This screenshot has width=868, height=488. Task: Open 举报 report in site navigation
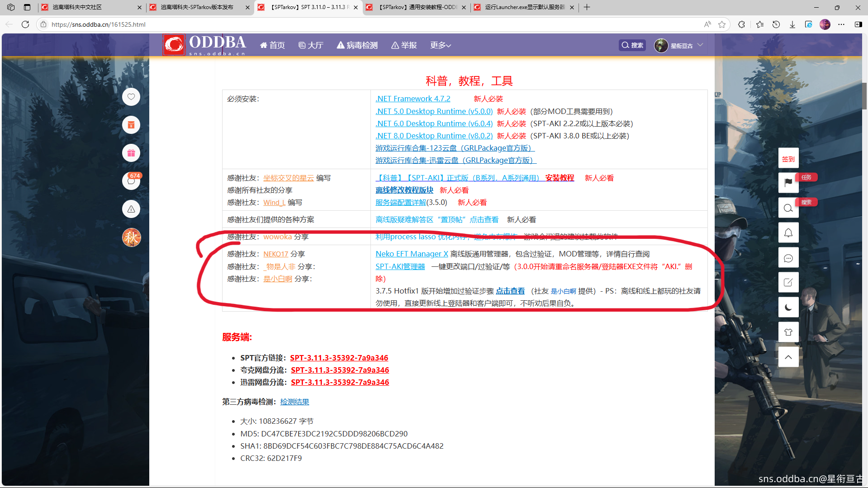(404, 45)
